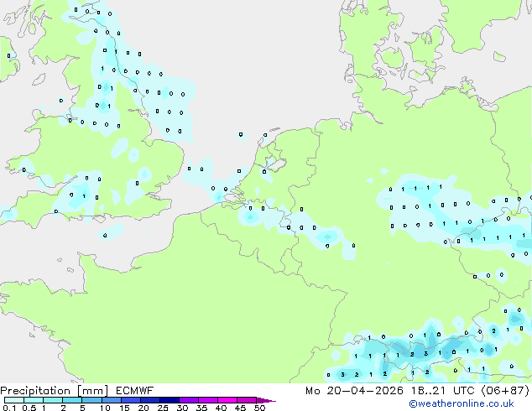Select the 1–2 mm legend swatch
The height and width of the screenshot is (411, 532).
pos(53,400)
